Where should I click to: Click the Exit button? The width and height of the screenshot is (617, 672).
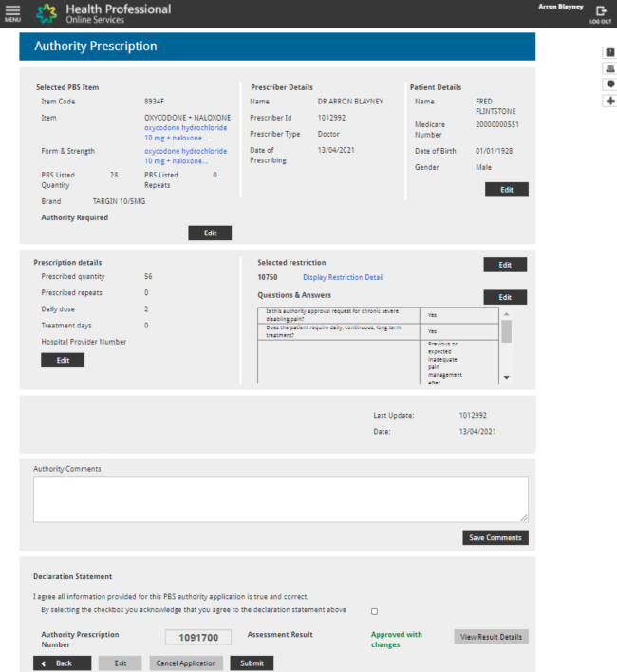point(120,663)
